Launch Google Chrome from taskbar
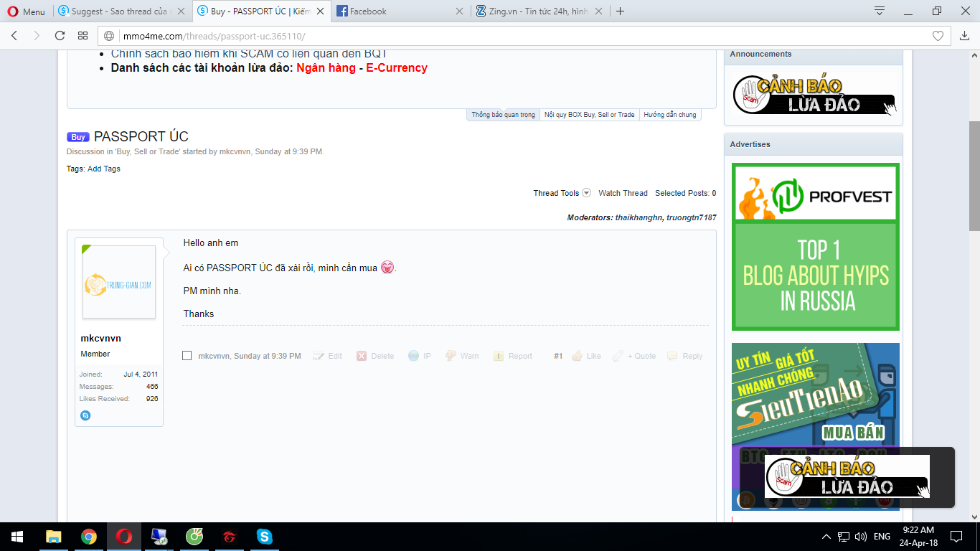Viewport: 980px width, 551px height. pyautogui.click(x=89, y=537)
